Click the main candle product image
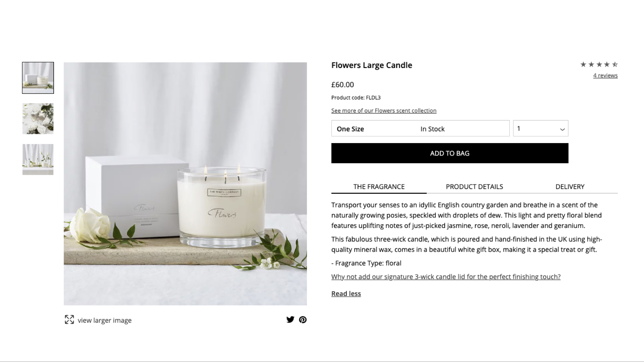 click(185, 184)
